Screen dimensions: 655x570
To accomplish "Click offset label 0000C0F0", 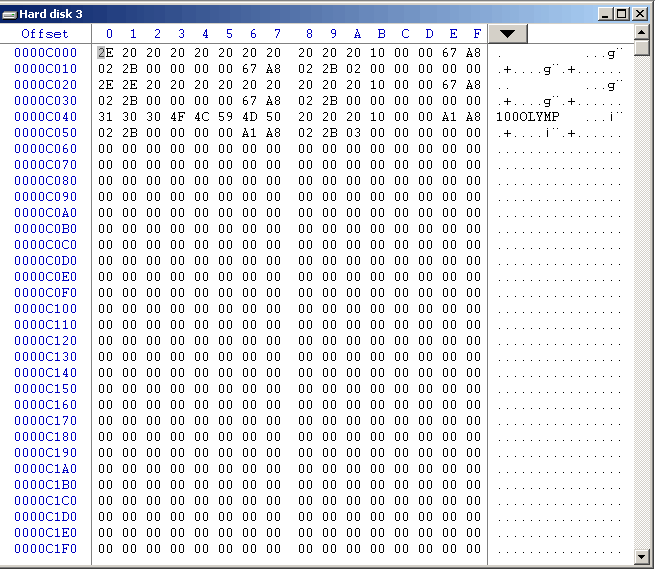I will pyautogui.click(x=46, y=293).
